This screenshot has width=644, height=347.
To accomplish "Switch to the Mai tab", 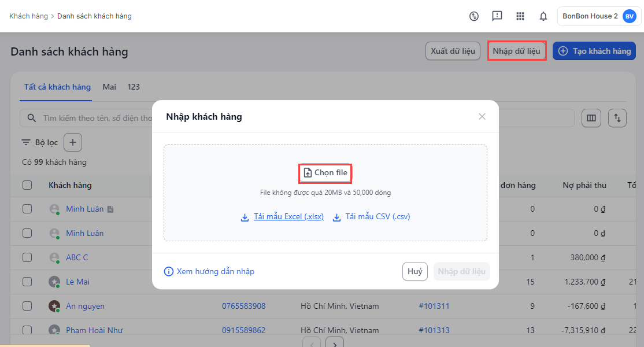I will click(109, 87).
